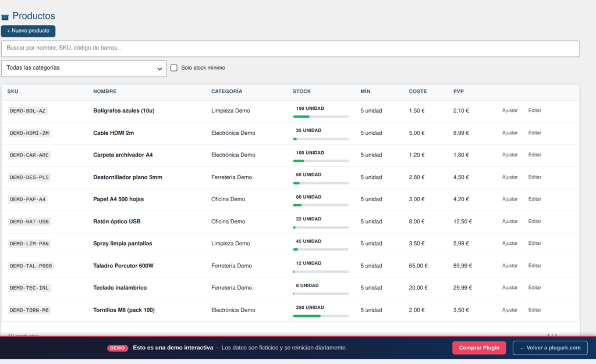Edit the Carpeta archivador A4 product
The image size is (596, 364).
coord(535,155)
